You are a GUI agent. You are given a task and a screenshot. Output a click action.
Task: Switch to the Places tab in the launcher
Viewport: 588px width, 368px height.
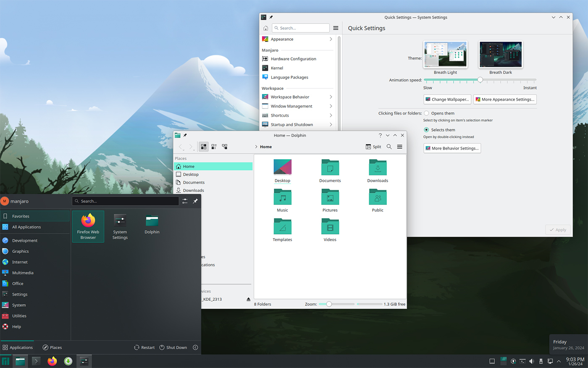pos(52,347)
